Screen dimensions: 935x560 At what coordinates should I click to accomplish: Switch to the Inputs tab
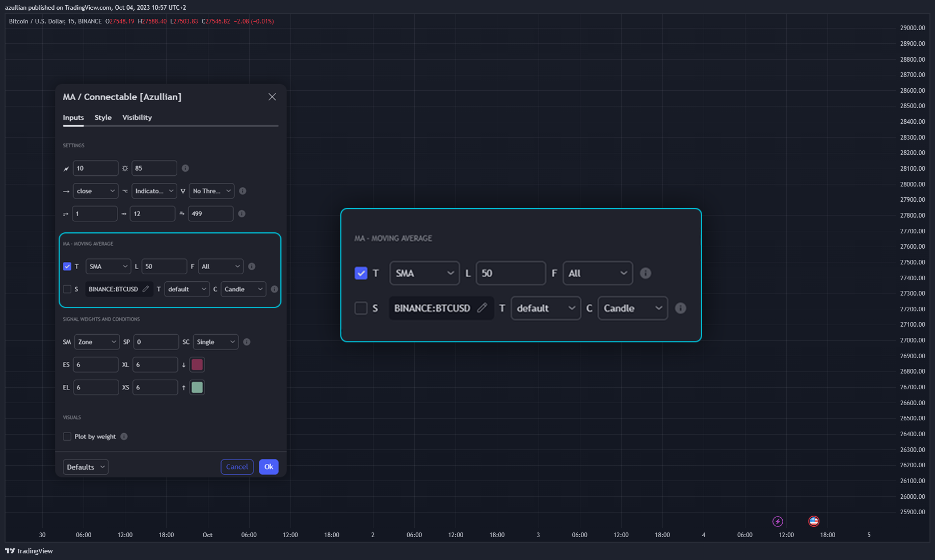73,118
